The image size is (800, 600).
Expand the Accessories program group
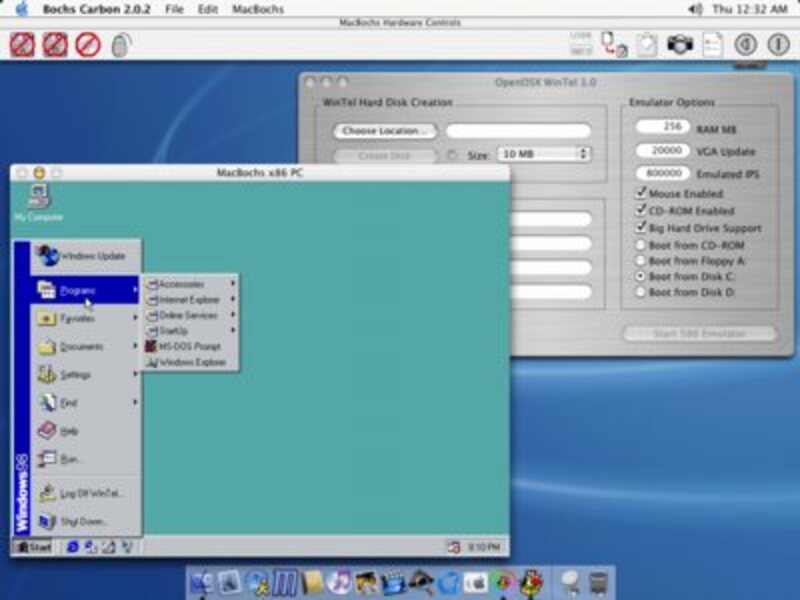(190, 284)
